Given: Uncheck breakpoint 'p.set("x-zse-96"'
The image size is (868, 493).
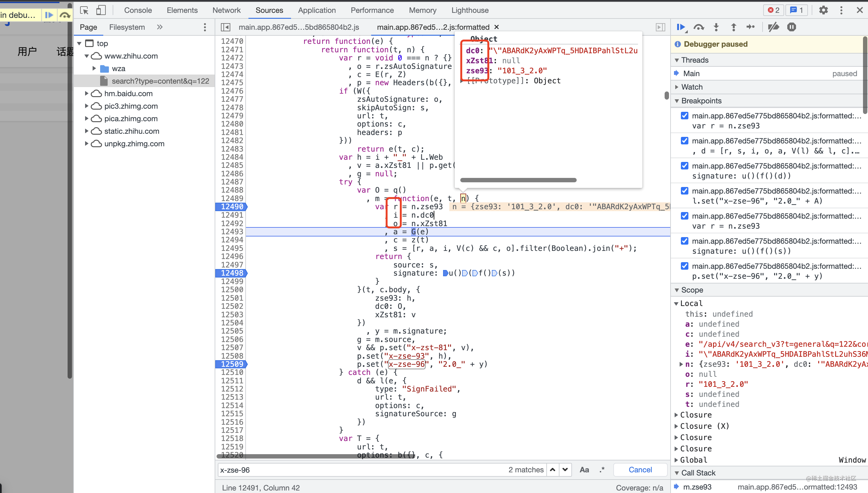Looking at the screenshot, I should click(685, 266).
